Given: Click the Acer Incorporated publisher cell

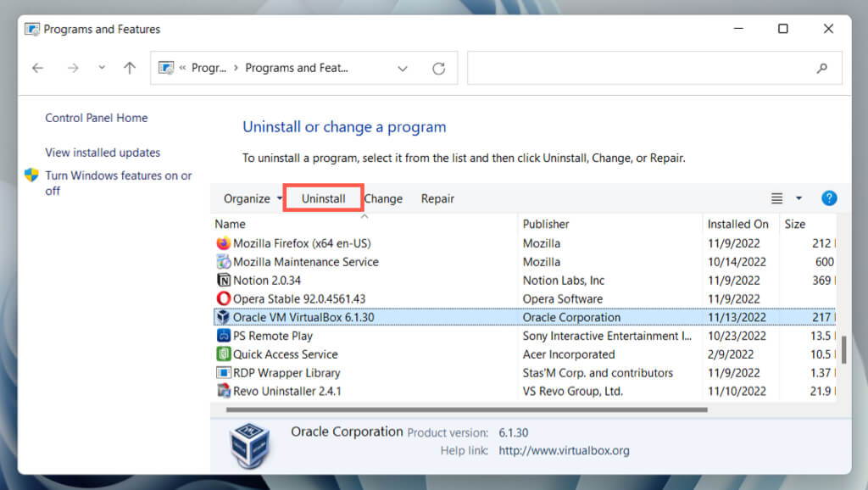Looking at the screenshot, I should coord(569,354).
